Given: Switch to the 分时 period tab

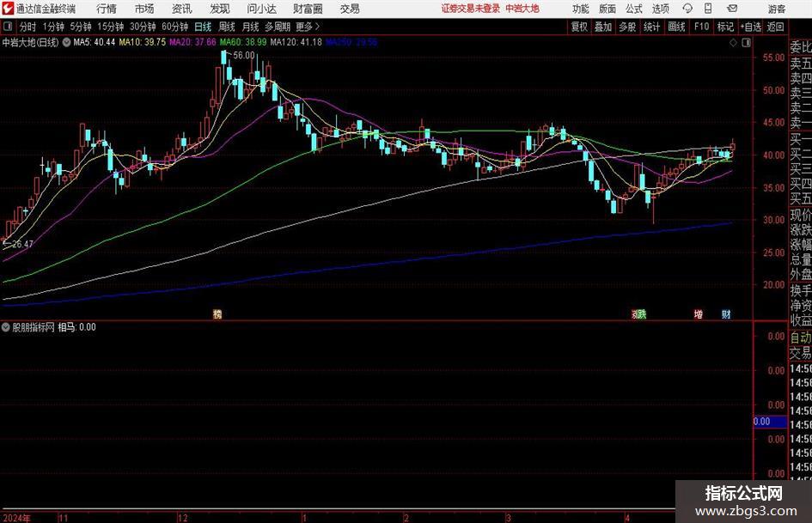Looking at the screenshot, I should 28,27.
